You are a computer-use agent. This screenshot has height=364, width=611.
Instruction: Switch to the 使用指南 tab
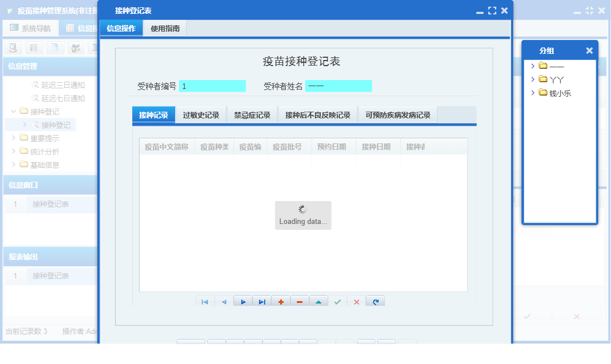tap(165, 27)
